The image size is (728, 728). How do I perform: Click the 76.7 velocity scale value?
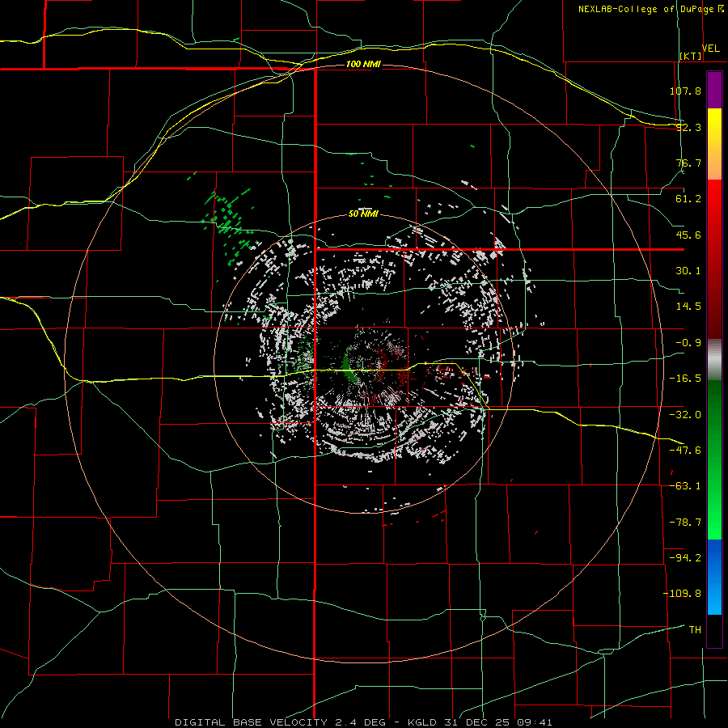coord(688,163)
